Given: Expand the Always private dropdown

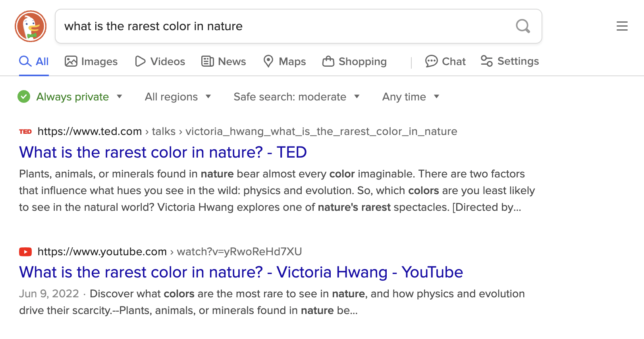Looking at the screenshot, I should point(79,97).
